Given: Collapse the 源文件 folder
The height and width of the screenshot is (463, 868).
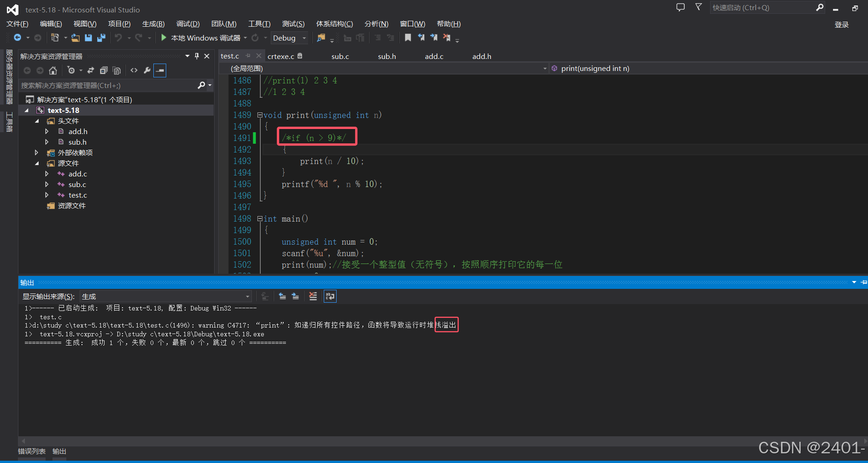Looking at the screenshot, I should (x=37, y=163).
